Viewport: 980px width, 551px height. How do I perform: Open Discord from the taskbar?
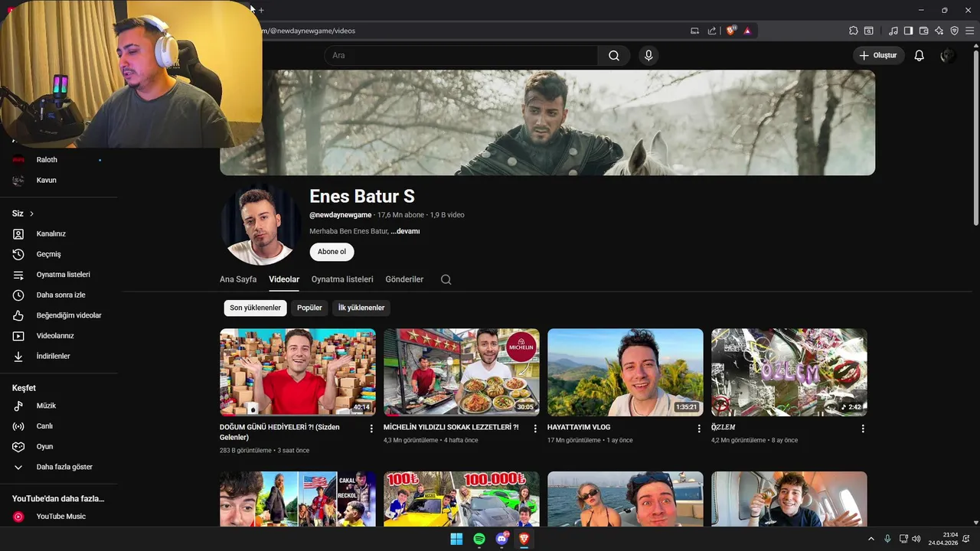(x=502, y=539)
